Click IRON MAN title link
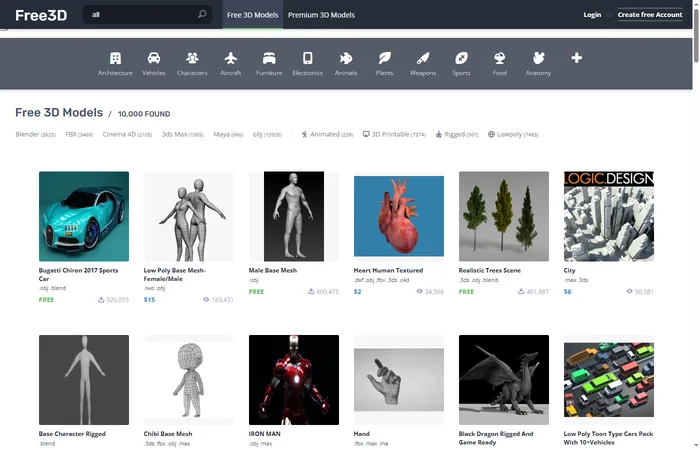Viewport: 700px width, 450px height. (265, 434)
